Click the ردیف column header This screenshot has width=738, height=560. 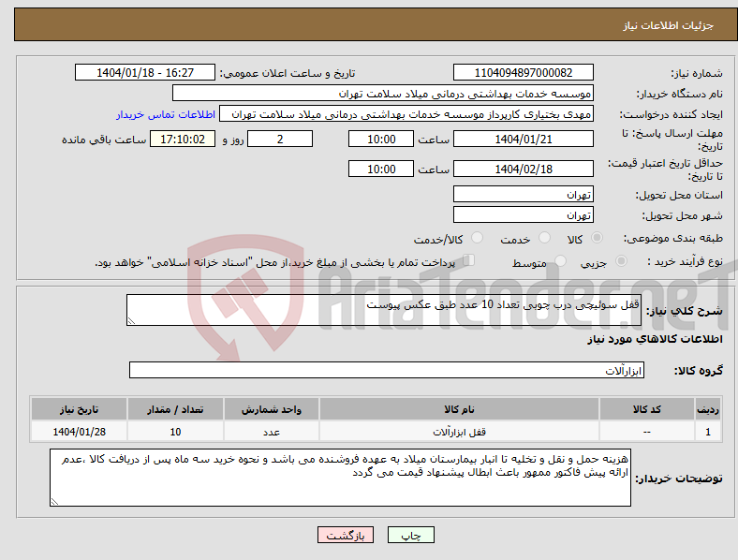pos(708,409)
